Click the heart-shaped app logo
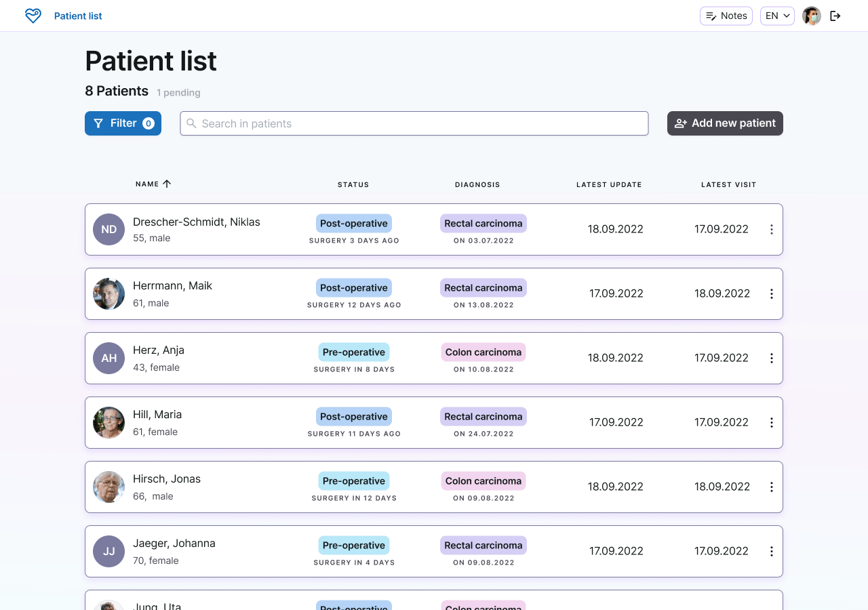Viewport: 868px width, 610px height. click(33, 16)
